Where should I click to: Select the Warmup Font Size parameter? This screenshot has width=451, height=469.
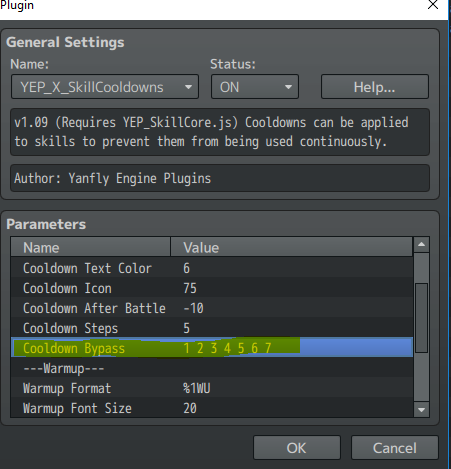click(212, 407)
